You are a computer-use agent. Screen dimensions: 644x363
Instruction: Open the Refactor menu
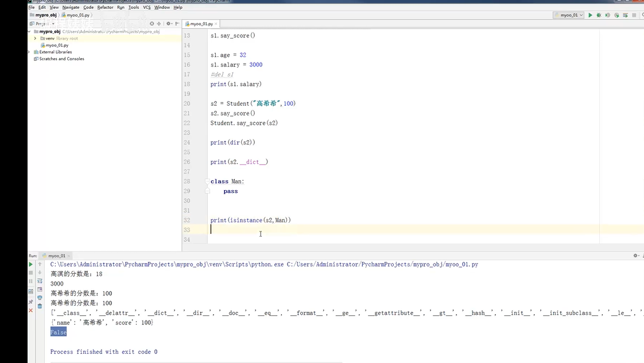click(105, 7)
